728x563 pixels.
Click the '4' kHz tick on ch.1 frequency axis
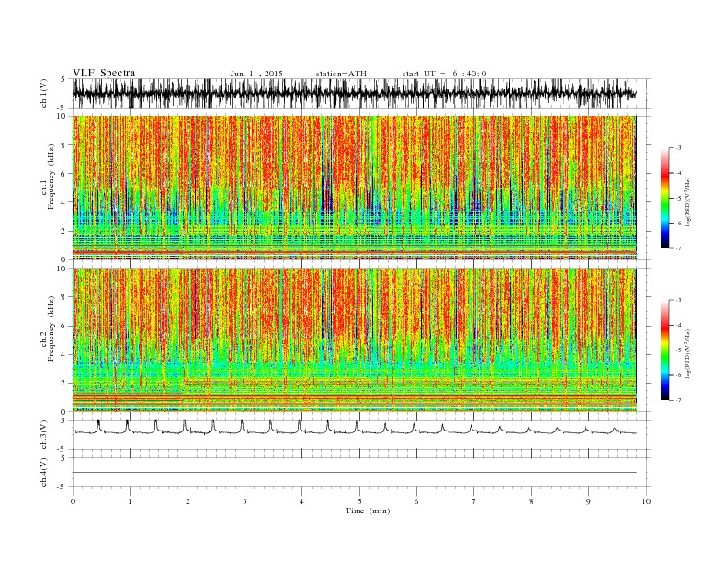(64, 202)
